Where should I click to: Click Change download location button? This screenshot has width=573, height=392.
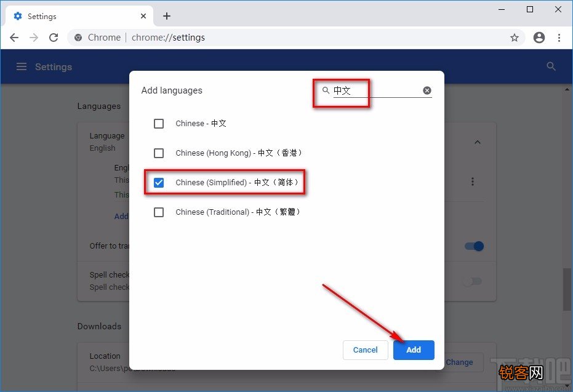coord(459,362)
